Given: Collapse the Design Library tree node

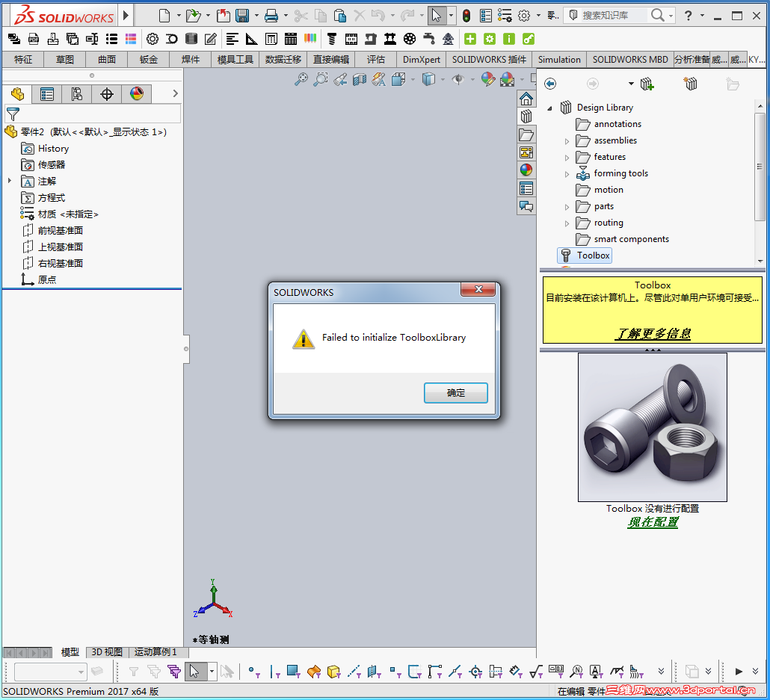Looking at the screenshot, I should click(x=549, y=108).
